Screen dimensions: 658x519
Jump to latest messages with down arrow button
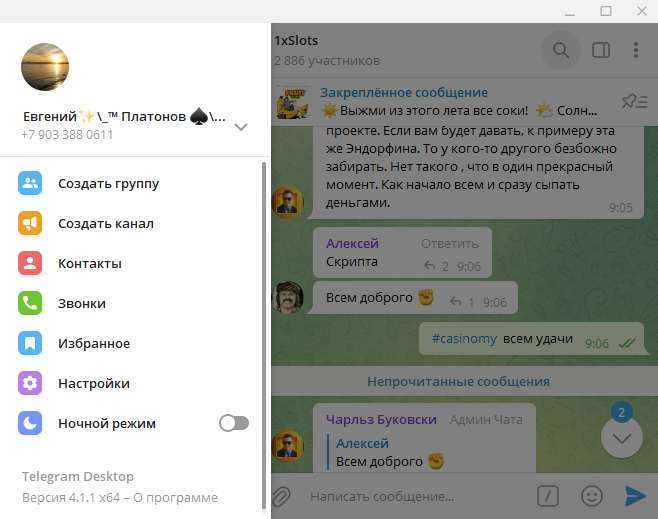click(x=621, y=438)
